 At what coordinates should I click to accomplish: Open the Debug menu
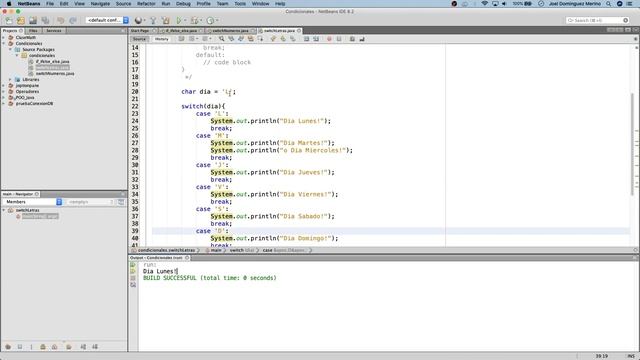click(183, 4)
